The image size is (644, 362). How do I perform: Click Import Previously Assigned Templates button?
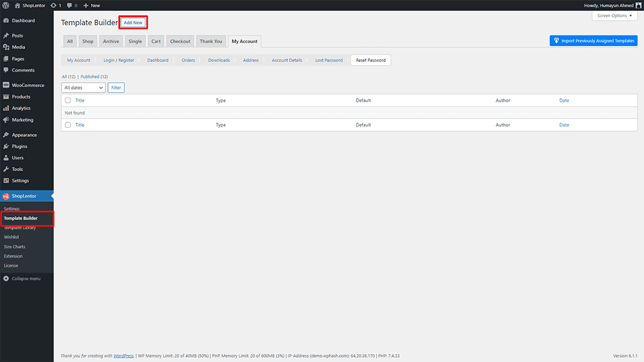tap(594, 40)
